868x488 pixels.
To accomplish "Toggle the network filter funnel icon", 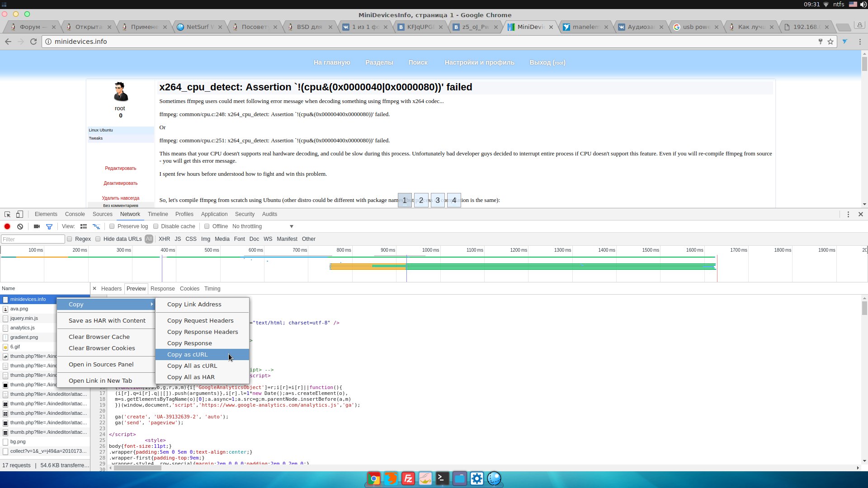I will pyautogui.click(x=49, y=226).
